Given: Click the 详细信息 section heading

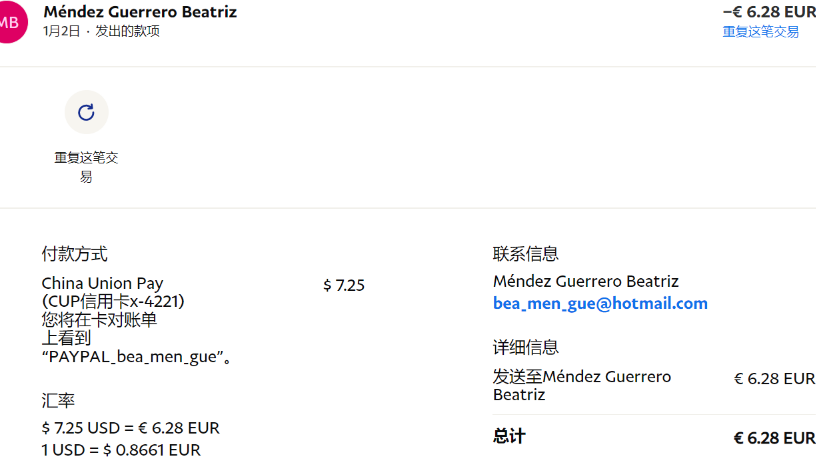Looking at the screenshot, I should tap(526, 347).
